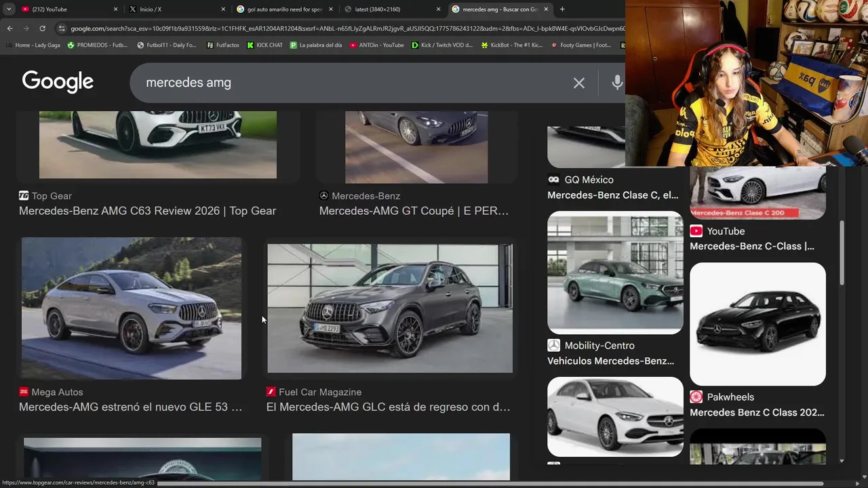Viewport: 868px width, 488px height.
Task: Open FutFactos bookmark
Action: [x=222, y=45]
